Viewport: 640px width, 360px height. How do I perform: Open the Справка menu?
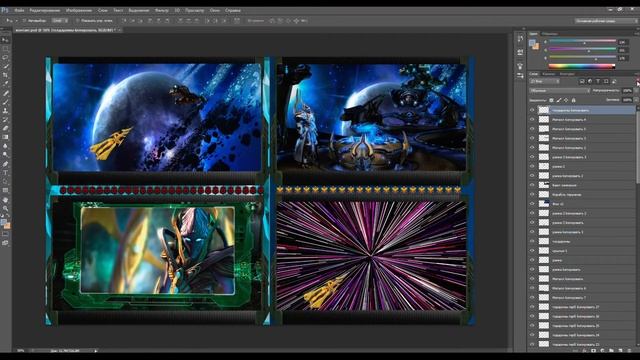[x=233, y=10]
